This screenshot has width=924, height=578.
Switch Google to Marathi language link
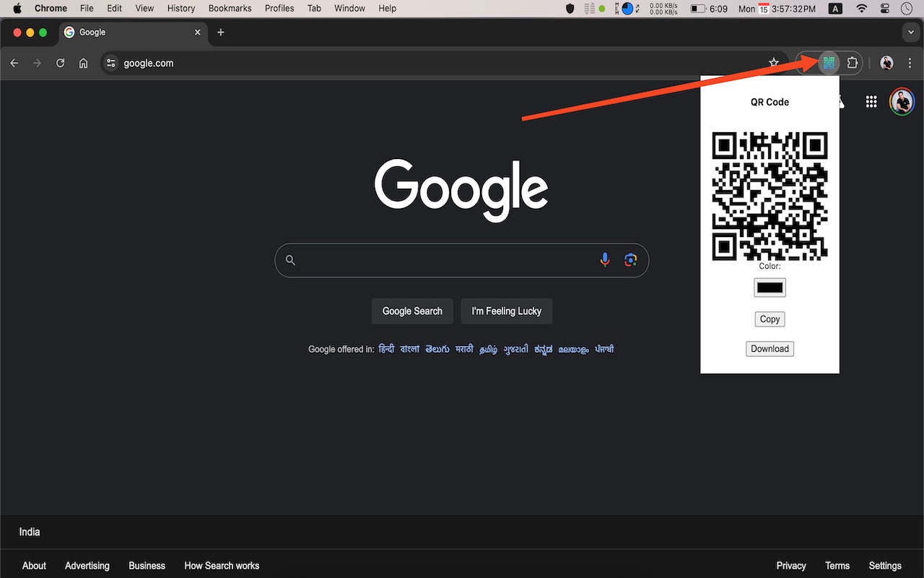(465, 349)
